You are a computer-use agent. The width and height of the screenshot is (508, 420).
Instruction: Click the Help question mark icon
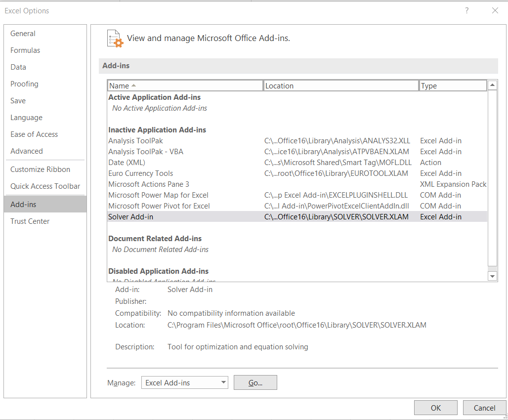467,10
